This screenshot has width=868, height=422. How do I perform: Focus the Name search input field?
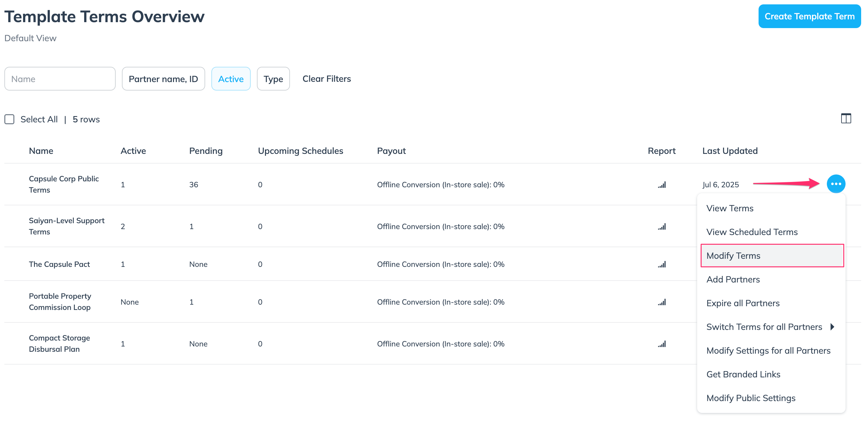[60, 79]
